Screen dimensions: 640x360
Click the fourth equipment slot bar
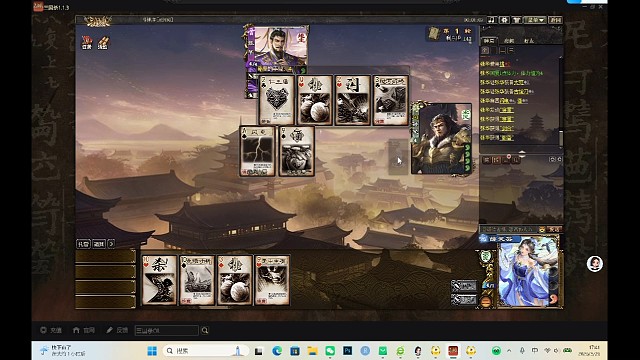tap(105, 302)
